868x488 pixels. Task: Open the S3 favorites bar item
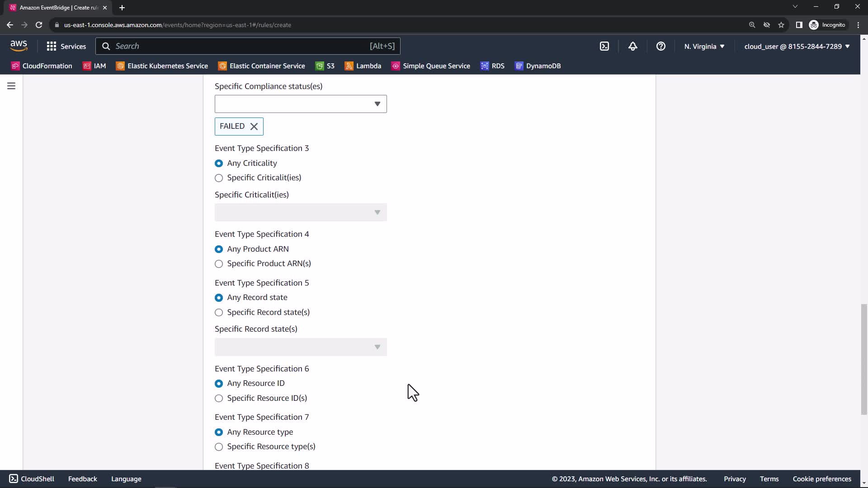325,66
